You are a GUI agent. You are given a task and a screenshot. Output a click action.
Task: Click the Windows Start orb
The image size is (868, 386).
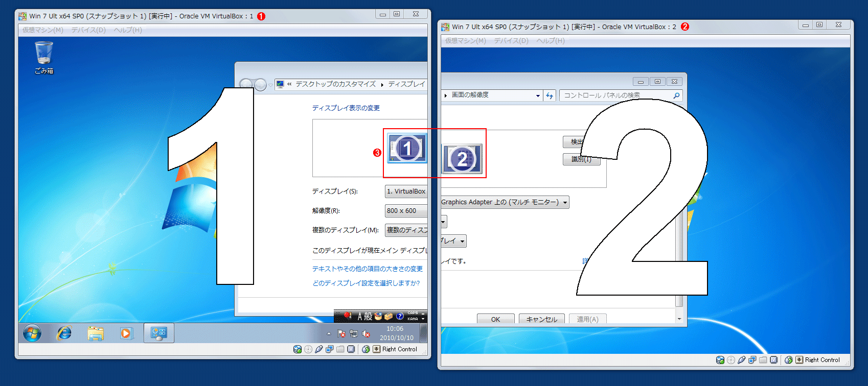pos(32,333)
